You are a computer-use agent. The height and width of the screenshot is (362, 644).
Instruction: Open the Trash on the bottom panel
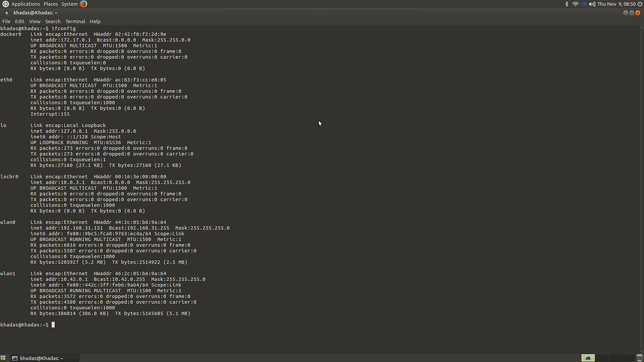(x=640, y=358)
